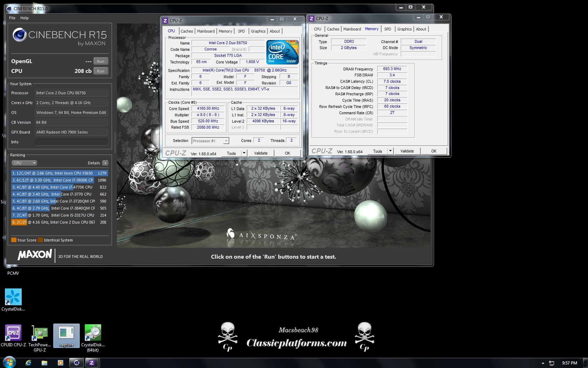
Task: Open Graphics tab in second CPU-Z window
Action: pos(404,29)
